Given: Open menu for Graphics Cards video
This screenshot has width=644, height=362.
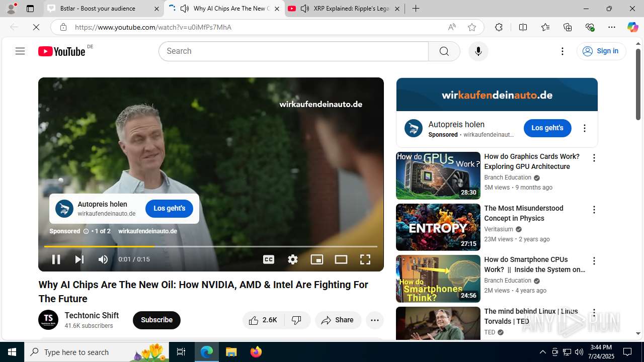Looking at the screenshot, I should tap(594, 158).
